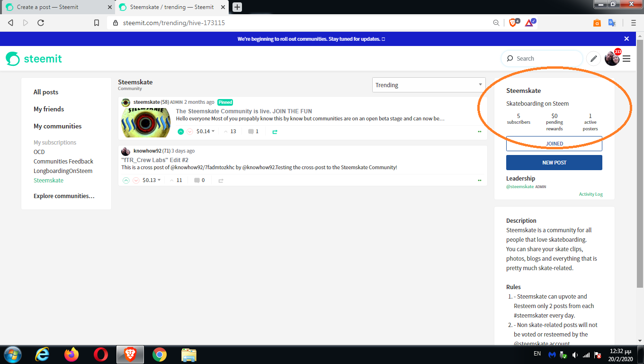
Task: Downvote the fTR_Crew Labs Edit #2 post
Action: click(136, 180)
